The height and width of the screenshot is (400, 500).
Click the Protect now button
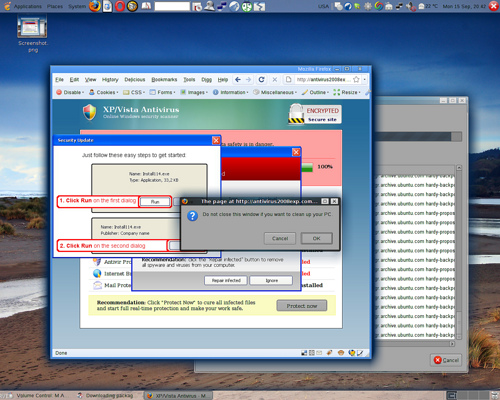pos(302,306)
